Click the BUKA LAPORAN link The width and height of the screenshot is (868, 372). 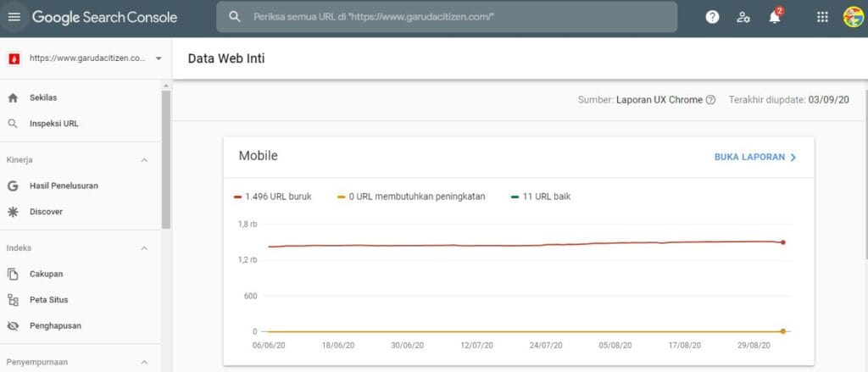749,158
